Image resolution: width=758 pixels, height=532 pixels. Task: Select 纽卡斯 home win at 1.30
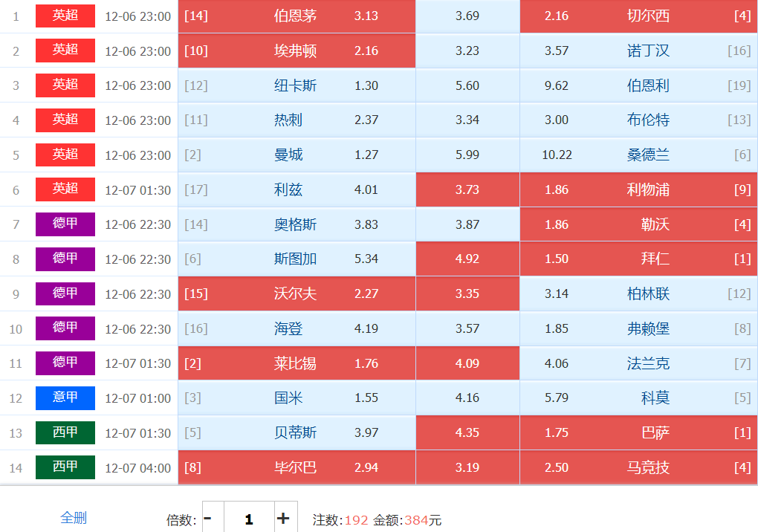(x=297, y=85)
